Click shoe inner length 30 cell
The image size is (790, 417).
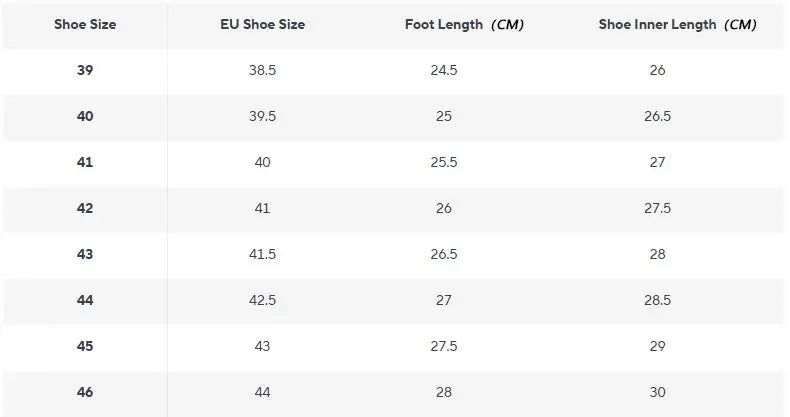coord(657,392)
